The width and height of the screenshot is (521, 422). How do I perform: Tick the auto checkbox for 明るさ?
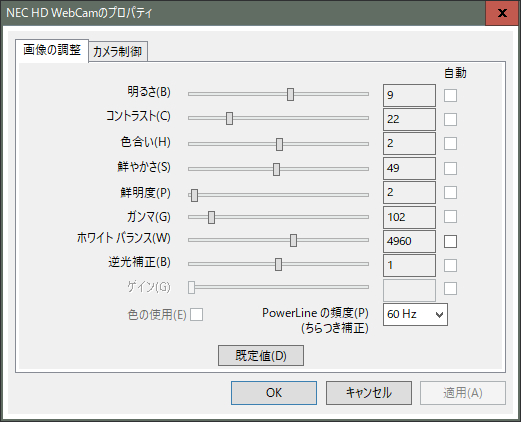pos(450,95)
